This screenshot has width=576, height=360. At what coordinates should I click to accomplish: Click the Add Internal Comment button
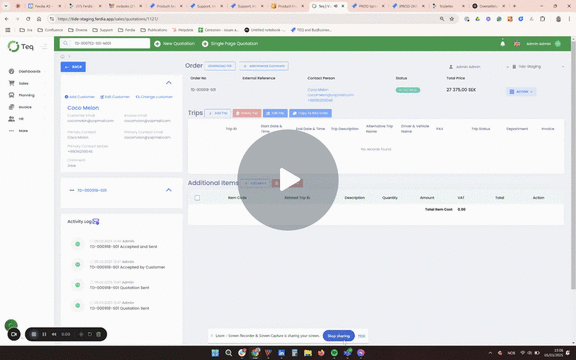coord(264,66)
